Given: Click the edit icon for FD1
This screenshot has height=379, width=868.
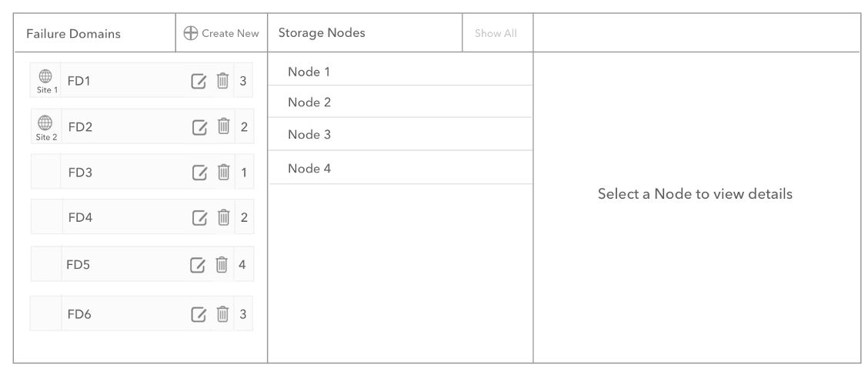Looking at the screenshot, I should 199,80.
